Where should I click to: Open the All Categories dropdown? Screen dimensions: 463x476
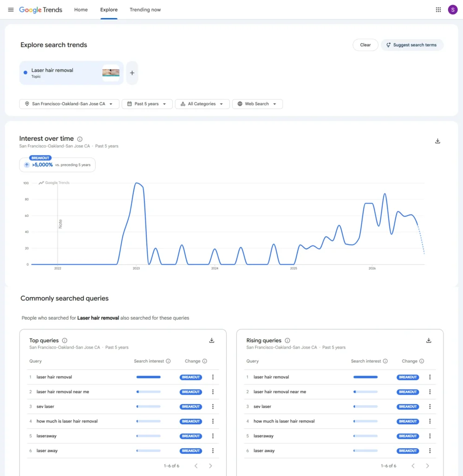pyautogui.click(x=202, y=104)
